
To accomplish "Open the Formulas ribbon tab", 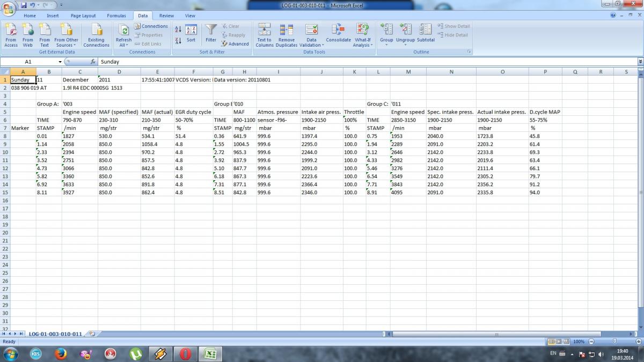I will point(116,16).
